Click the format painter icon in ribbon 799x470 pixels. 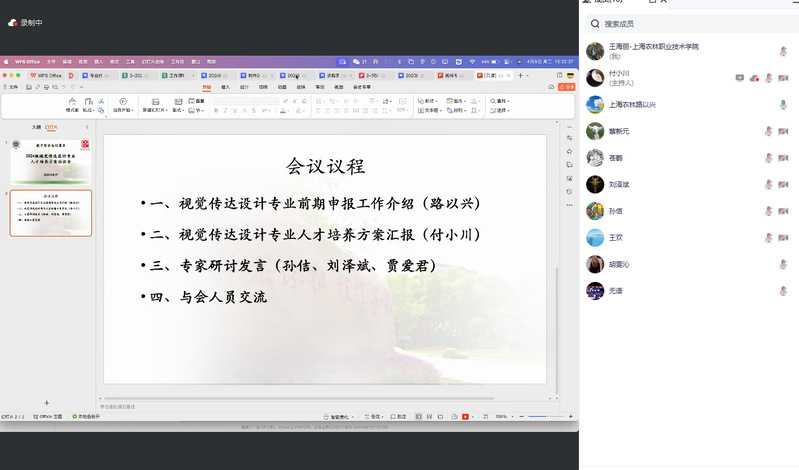(x=72, y=103)
